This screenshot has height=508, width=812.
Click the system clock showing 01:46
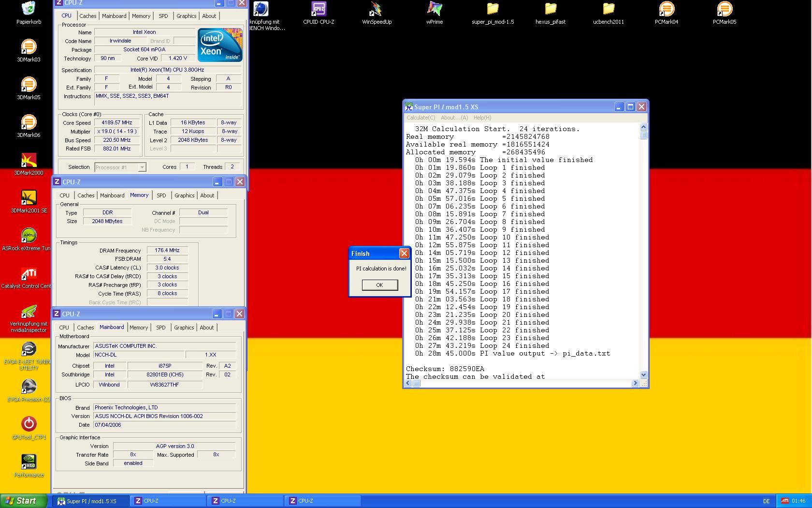[x=798, y=501]
